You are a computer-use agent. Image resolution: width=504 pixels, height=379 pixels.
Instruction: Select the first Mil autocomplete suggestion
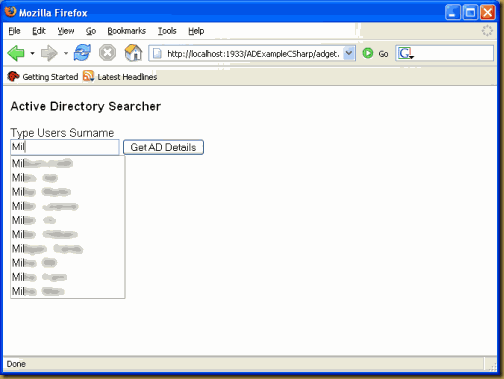coord(68,163)
